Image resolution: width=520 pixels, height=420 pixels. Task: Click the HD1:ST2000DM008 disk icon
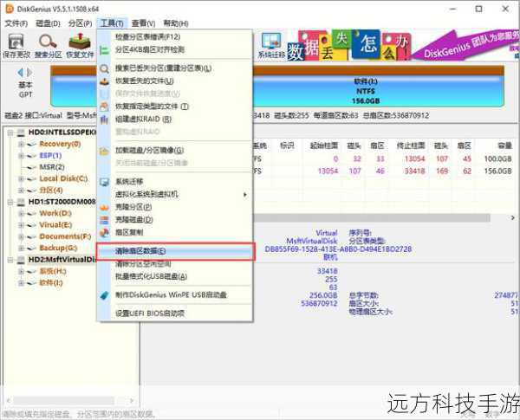point(21,202)
